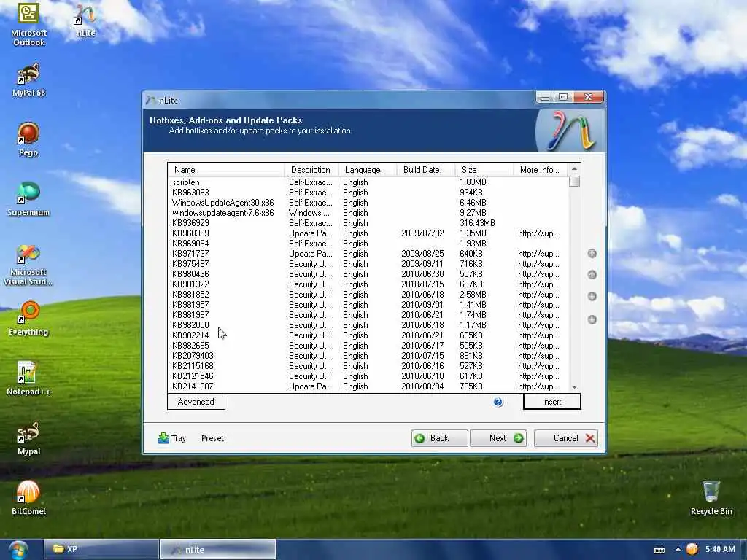Sort by the Build Date column header

[426, 170]
